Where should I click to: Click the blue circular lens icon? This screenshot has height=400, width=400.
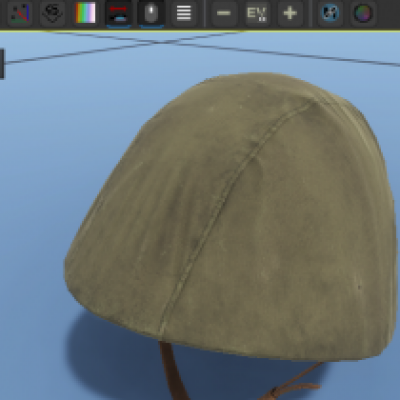tap(330, 13)
